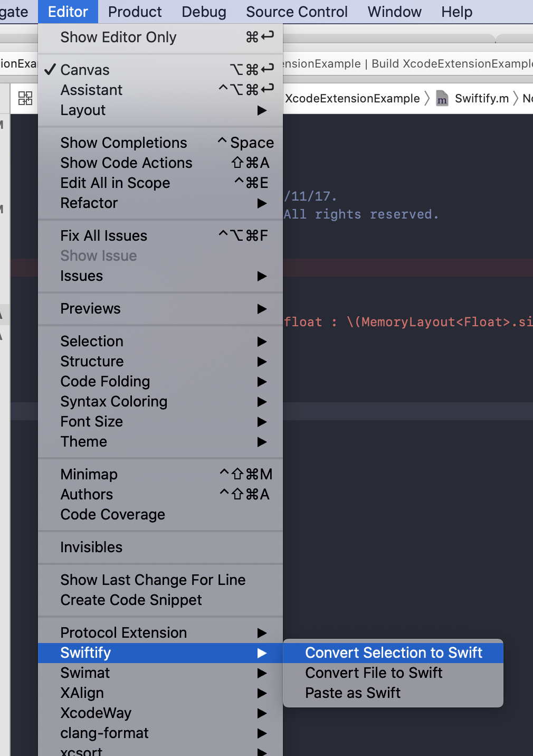Image resolution: width=533 pixels, height=756 pixels.
Task: Expand the XAlign submenu
Action: pyautogui.click(x=160, y=693)
